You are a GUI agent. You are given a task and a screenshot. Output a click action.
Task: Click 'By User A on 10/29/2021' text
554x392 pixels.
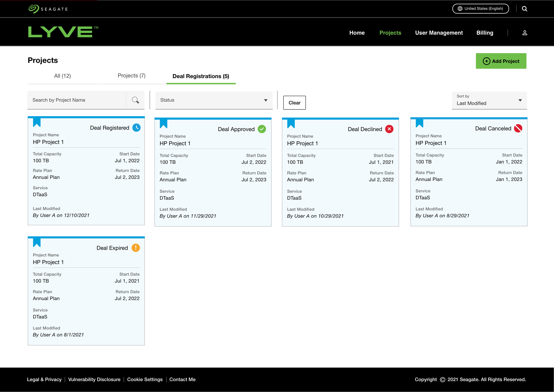click(x=315, y=216)
